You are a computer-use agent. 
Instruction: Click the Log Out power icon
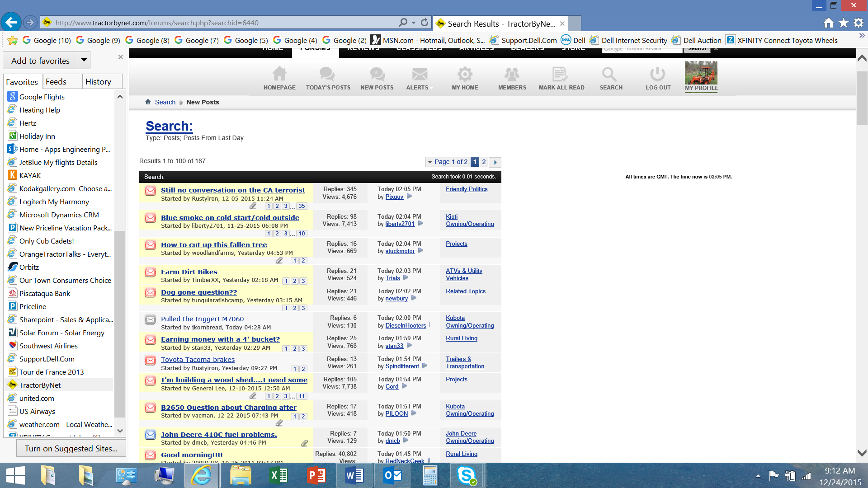click(657, 74)
